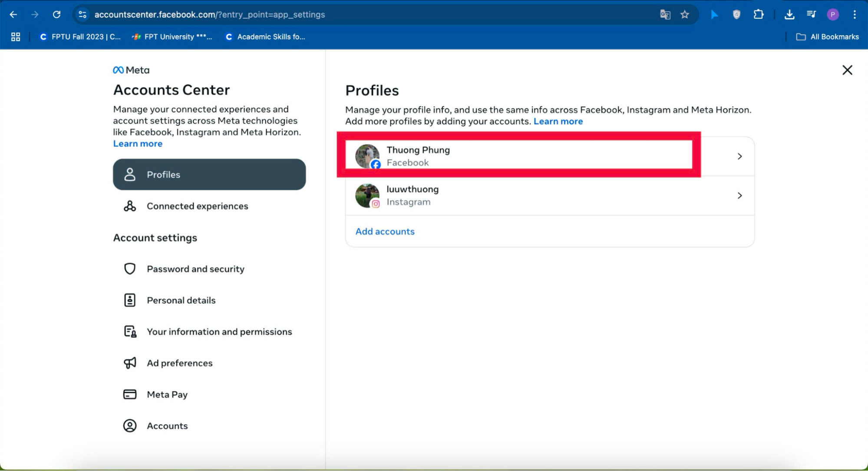This screenshot has height=471, width=868.
Task: Open the Chrome profile avatar P
Action: pos(832,14)
